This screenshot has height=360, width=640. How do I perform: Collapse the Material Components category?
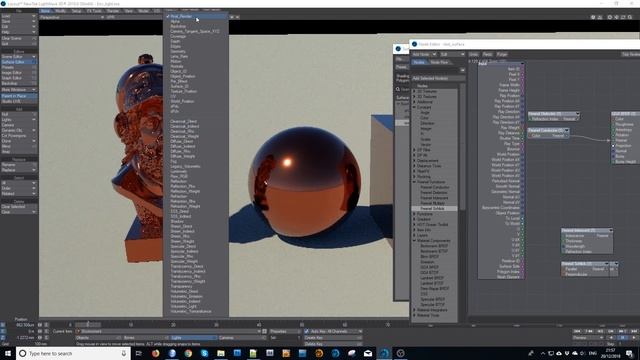[414, 241]
